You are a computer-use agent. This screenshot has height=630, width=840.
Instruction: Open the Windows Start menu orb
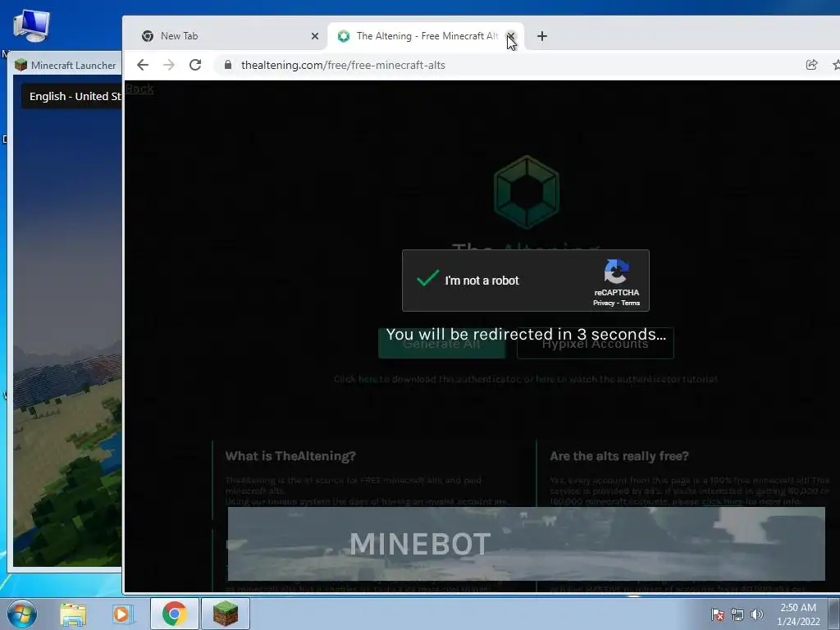22,614
